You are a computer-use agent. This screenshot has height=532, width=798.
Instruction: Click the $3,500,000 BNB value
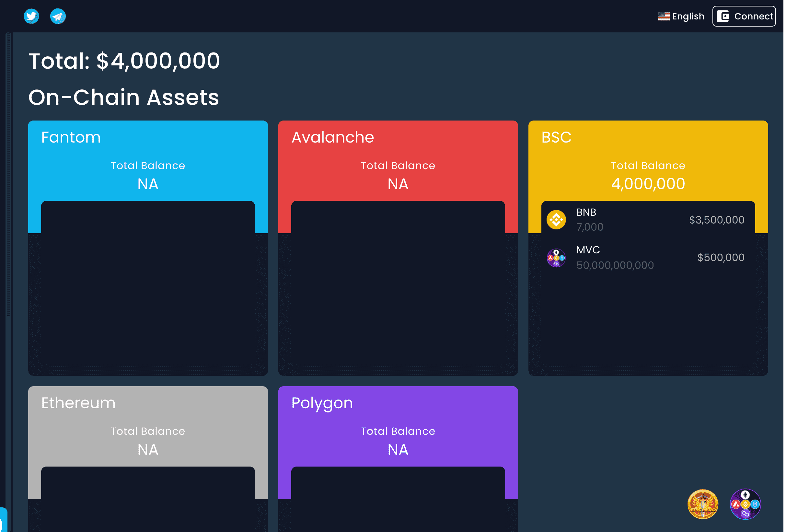(x=717, y=220)
